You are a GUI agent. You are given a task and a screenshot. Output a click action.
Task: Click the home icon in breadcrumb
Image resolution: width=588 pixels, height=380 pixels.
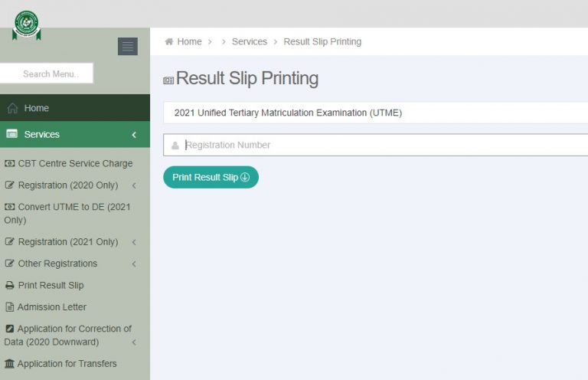[169, 41]
